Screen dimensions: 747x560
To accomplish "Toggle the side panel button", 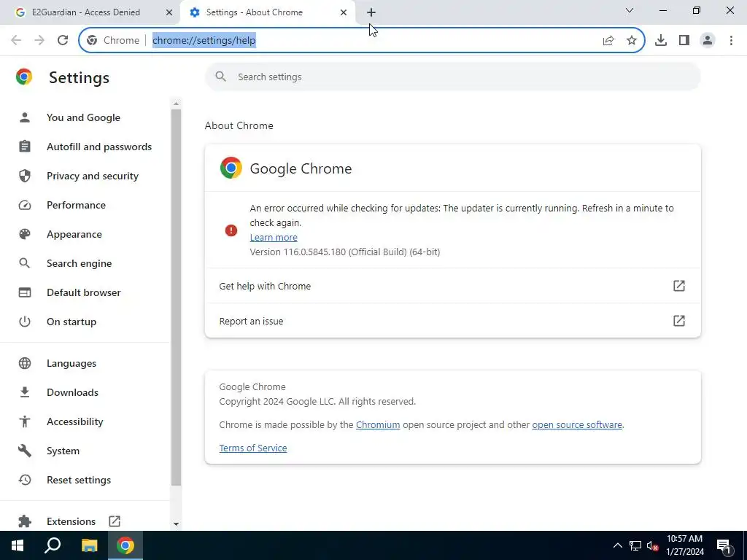I will pos(684,41).
